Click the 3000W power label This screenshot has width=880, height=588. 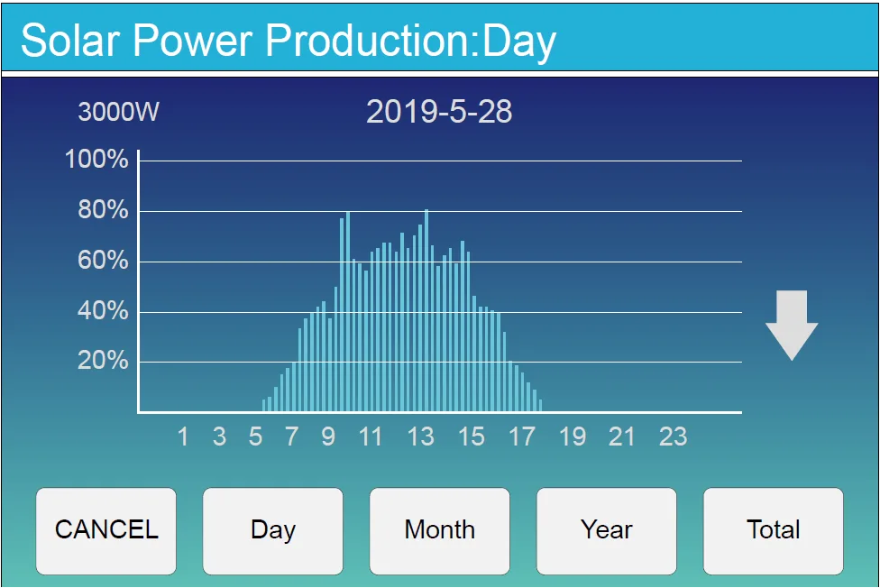[x=118, y=113]
